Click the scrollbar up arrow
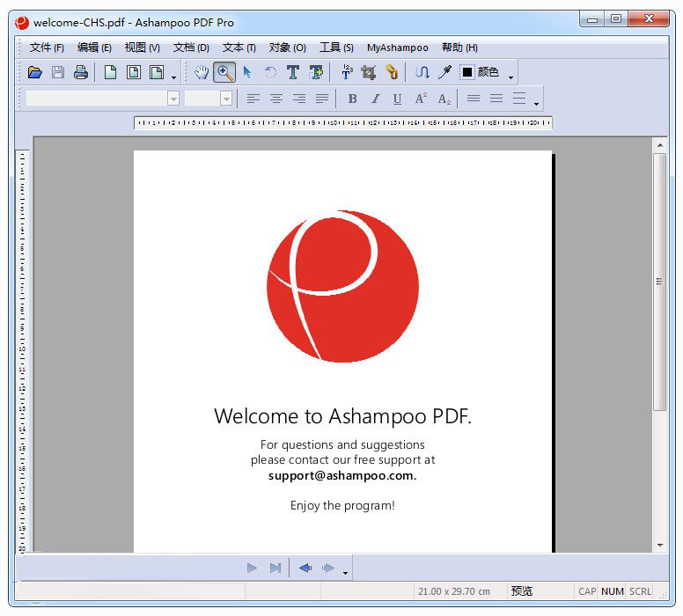Screen dimensions: 683x616 [x=660, y=145]
